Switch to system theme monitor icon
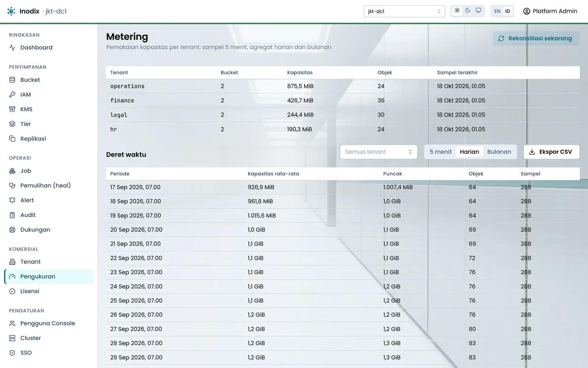The image size is (588, 368). click(478, 11)
